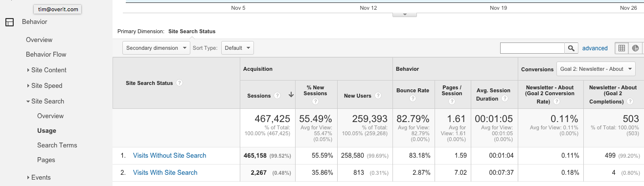Open Behavior section icon in sidebar
Image resolution: width=644 pixels, height=186 pixels.
click(x=9, y=22)
